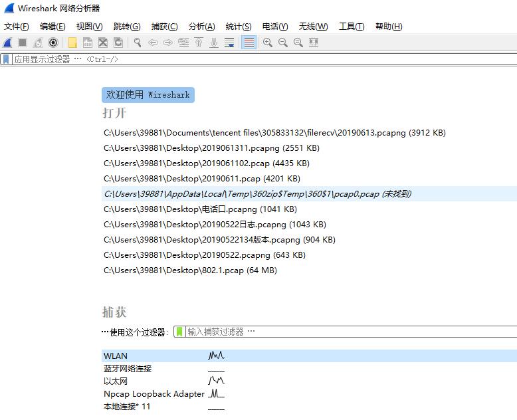517x420 pixels.
Task: Select the WLAN capture interface
Action: point(116,356)
